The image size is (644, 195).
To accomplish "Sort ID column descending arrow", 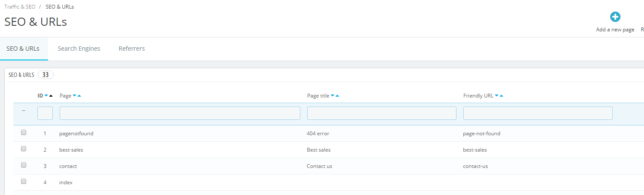I will [46, 96].
